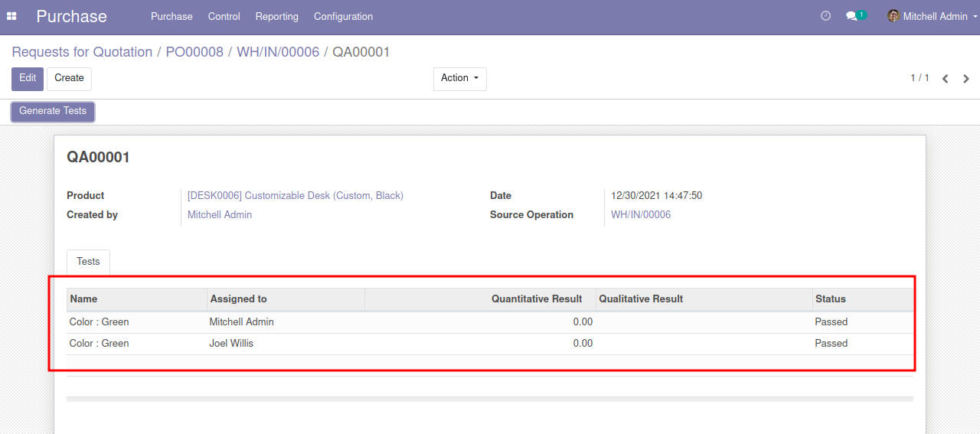
Task: Open Customizable Desk product link
Action: click(296, 196)
